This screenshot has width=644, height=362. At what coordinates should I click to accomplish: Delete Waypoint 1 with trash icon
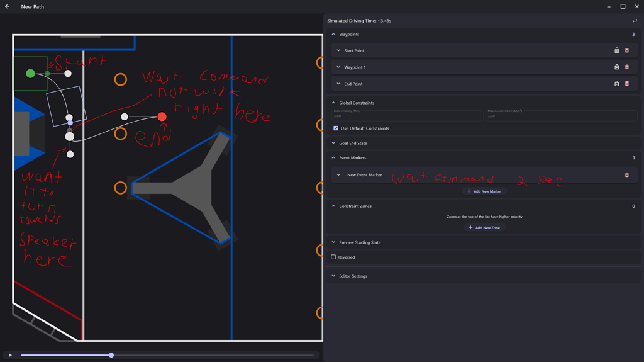point(626,67)
